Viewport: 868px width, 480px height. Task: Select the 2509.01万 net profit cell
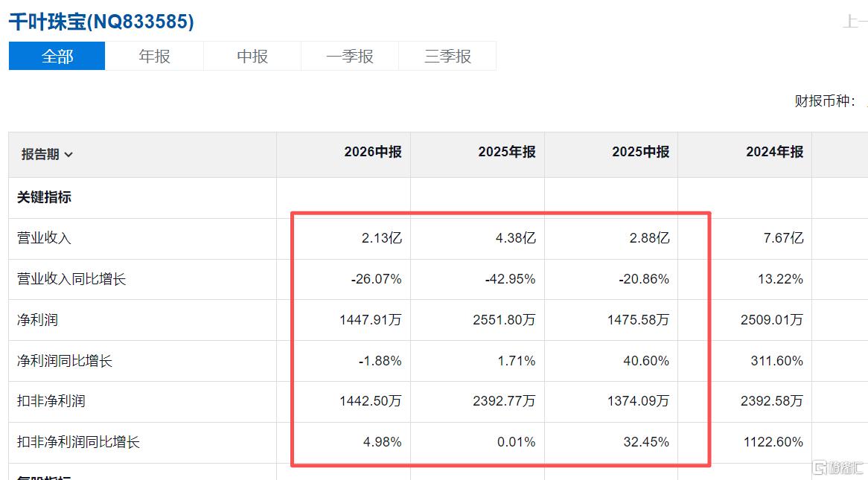point(772,319)
